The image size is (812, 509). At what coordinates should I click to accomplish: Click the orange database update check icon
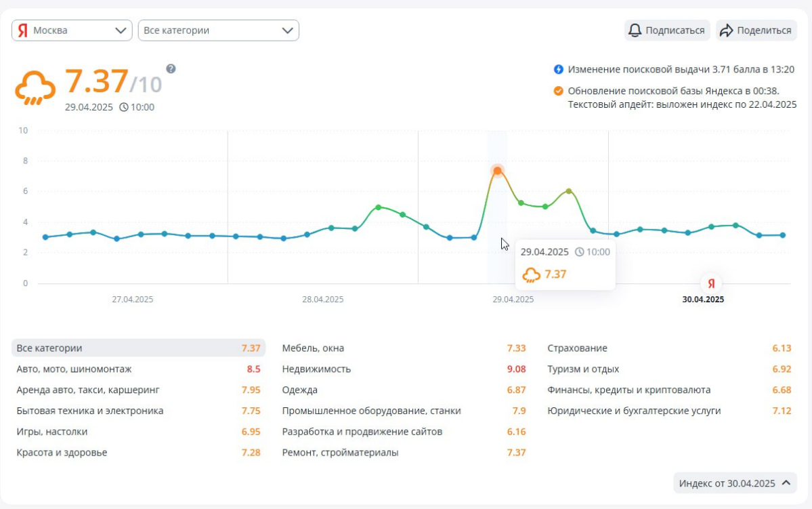point(559,91)
